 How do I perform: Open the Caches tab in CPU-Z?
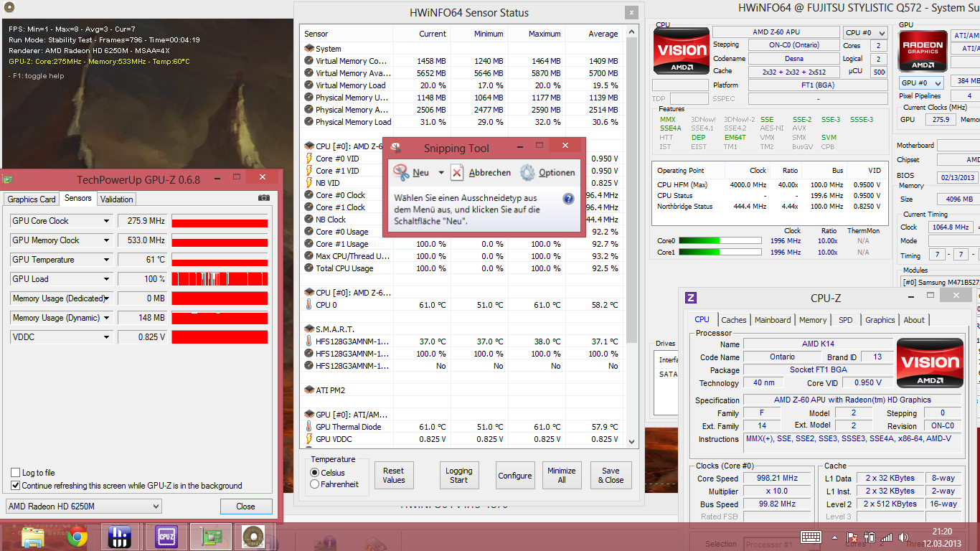point(734,320)
